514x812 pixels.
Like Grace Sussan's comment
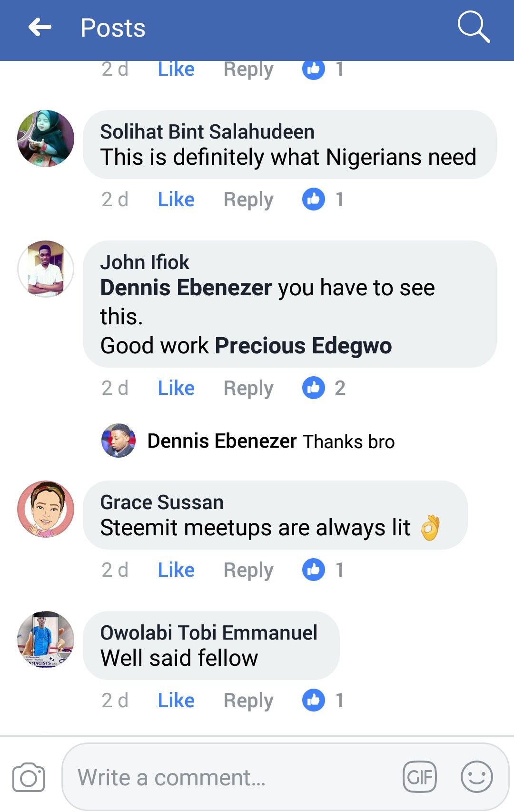pyautogui.click(x=176, y=570)
